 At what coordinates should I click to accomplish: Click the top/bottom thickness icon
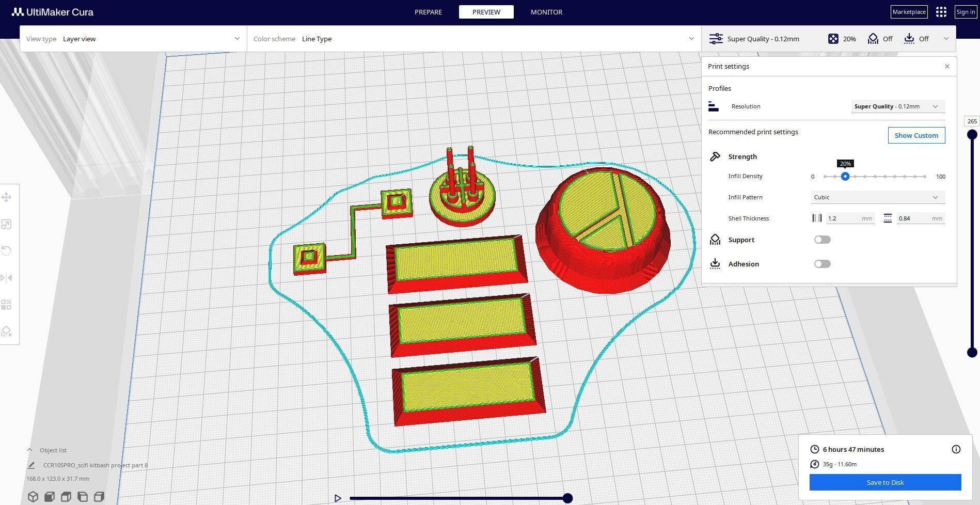click(x=888, y=218)
